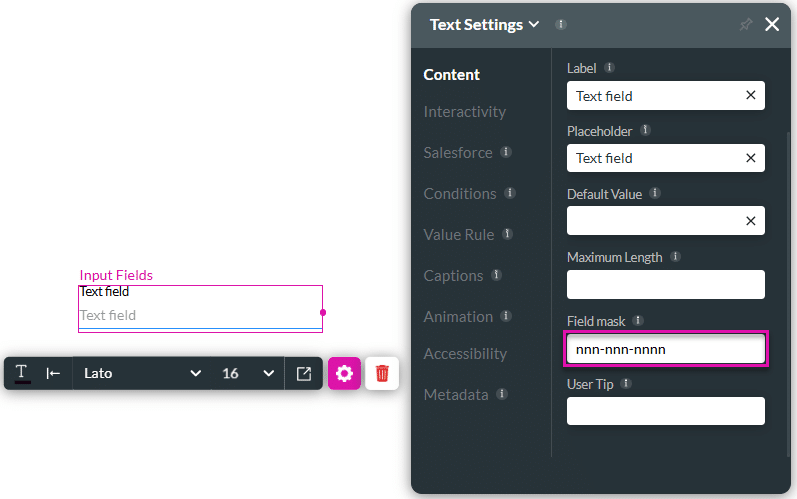Viewport: 797px width, 499px height.
Task: Go to the Accessibility tab
Action: (x=465, y=354)
